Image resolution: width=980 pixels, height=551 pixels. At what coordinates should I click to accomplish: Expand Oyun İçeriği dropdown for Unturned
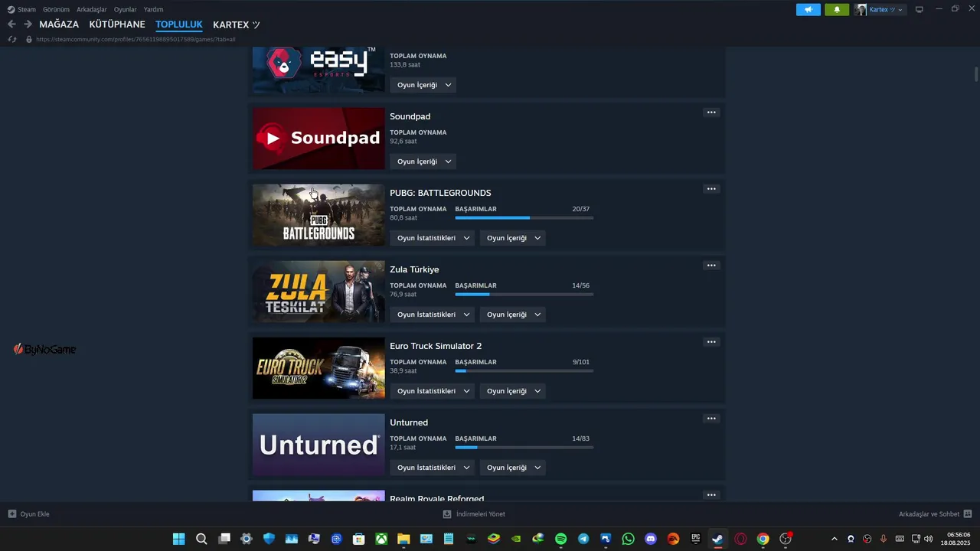[x=512, y=468]
